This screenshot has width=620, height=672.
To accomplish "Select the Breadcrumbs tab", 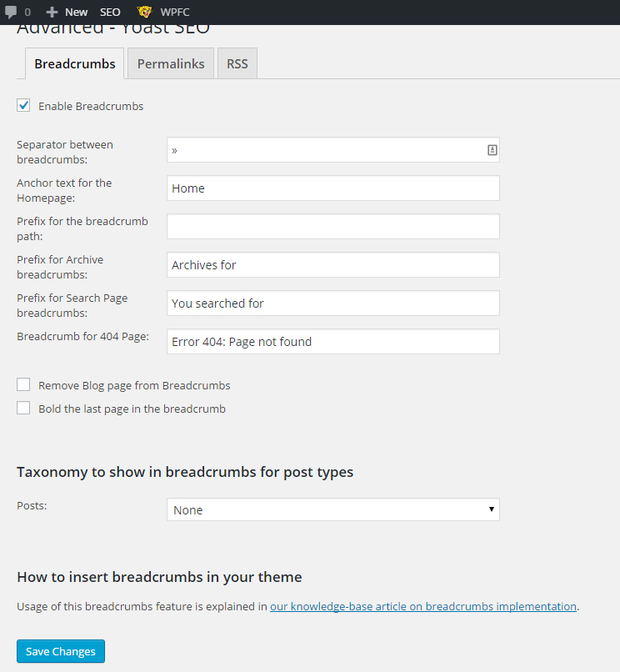I will pyautogui.click(x=73, y=63).
